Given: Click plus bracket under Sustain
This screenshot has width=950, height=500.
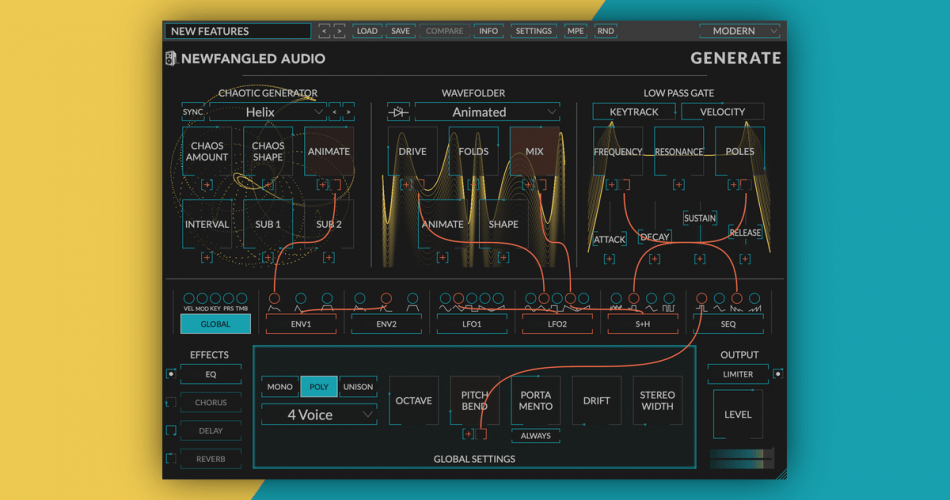Looking at the screenshot, I should 700,259.
